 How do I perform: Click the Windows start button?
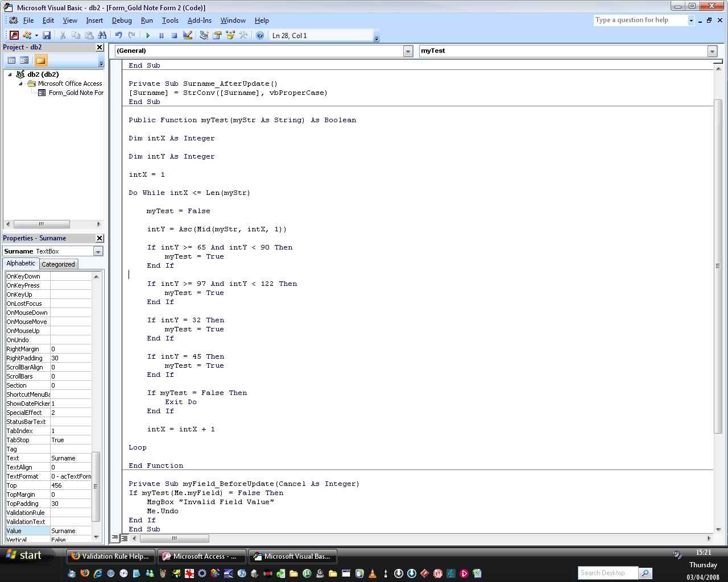click(x=24, y=555)
